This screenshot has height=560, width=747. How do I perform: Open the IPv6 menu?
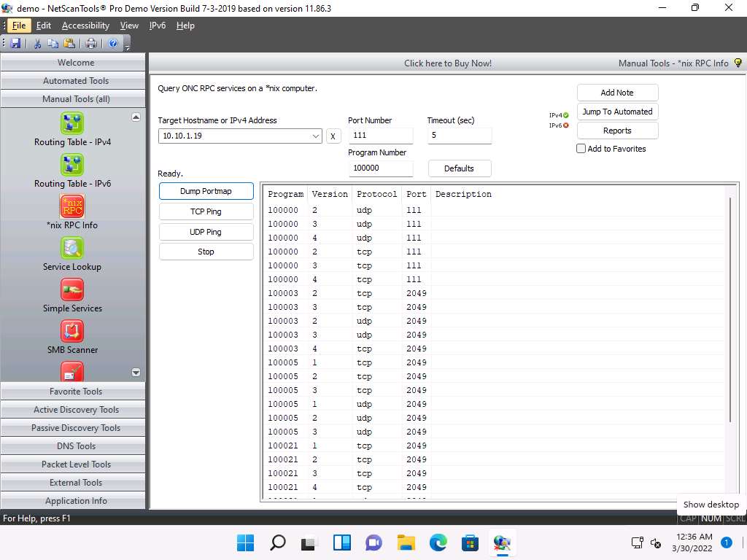tap(157, 26)
